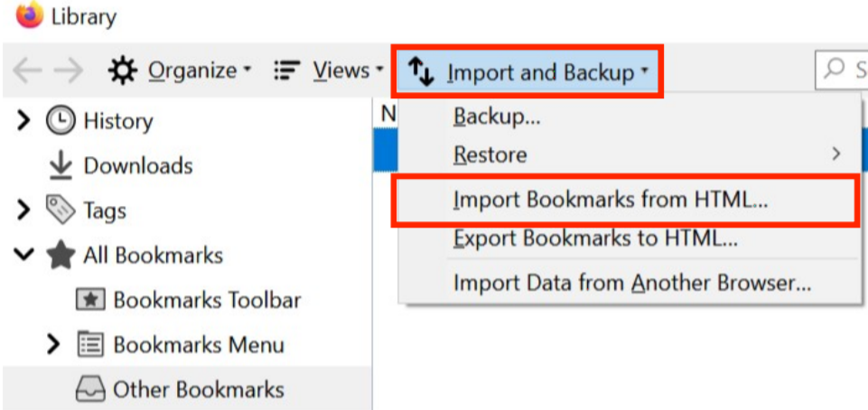Click the forward arrow navigation icon

(70, 70)
